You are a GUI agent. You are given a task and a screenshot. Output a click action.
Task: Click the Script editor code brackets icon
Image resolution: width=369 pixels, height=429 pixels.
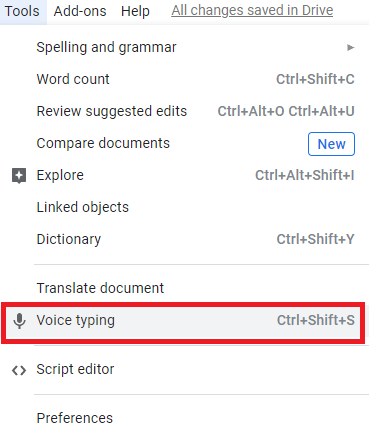(19, 370)
